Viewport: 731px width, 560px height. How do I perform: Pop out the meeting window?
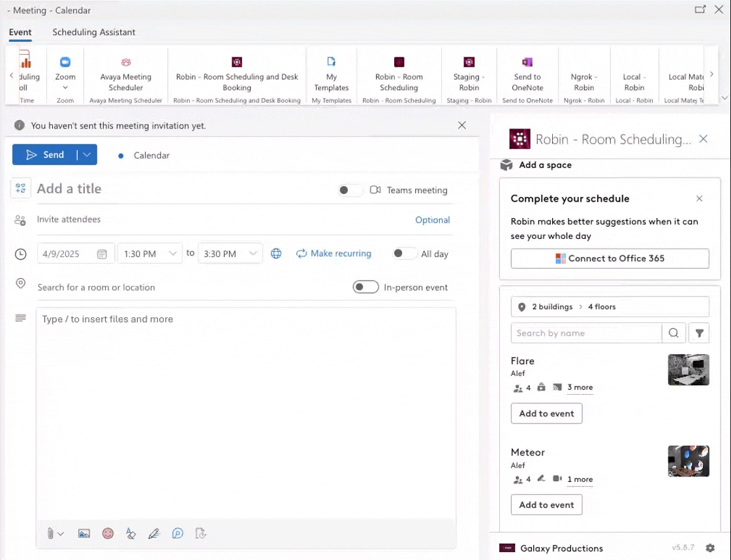pyautogui.click(x=700, y=9)
